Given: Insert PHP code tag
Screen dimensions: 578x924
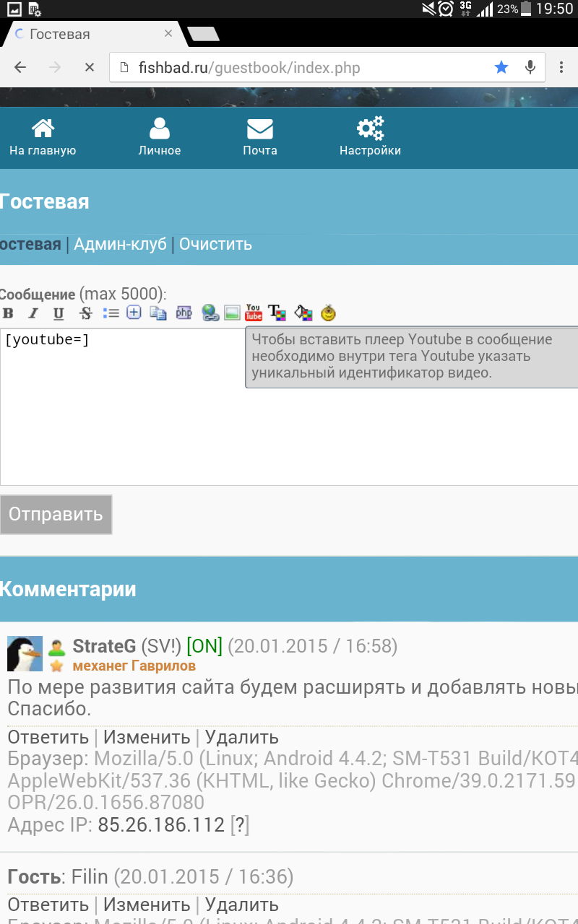Looking at the screenshot, I should tap(184, 313).
